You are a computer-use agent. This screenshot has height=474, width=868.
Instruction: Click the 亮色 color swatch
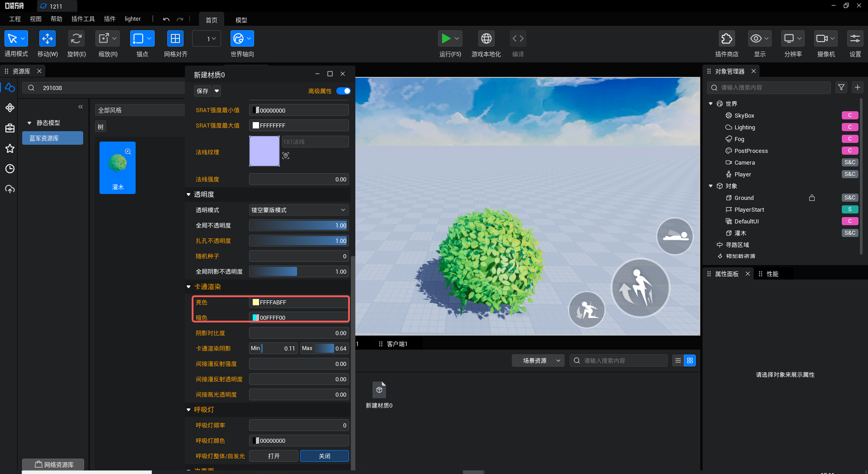(256, 302)
